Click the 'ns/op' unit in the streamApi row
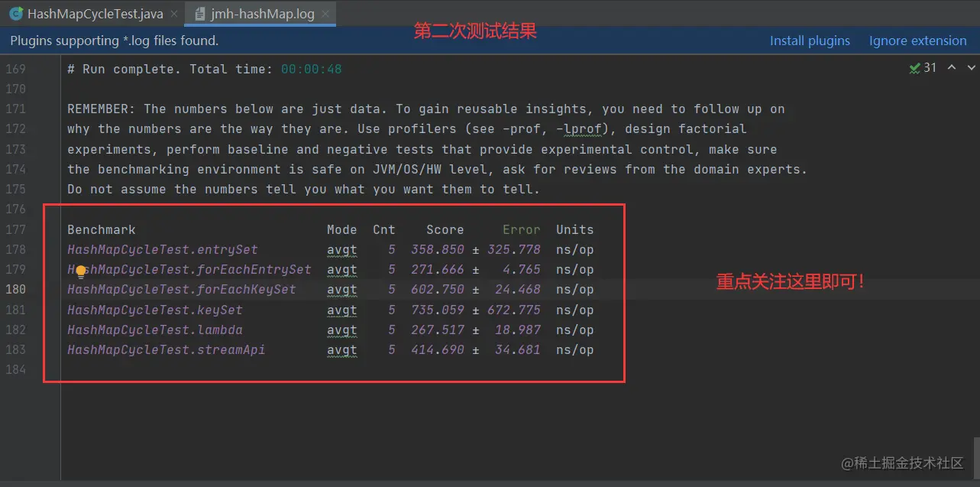This screenshot has height=487, width=980. (x=575, y=349)
